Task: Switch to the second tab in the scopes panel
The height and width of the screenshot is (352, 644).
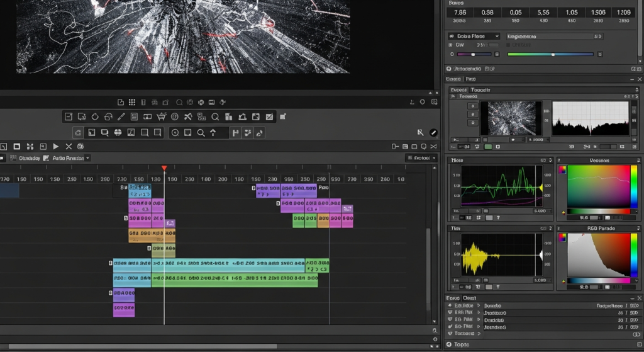Action: [x=470, y=79]
